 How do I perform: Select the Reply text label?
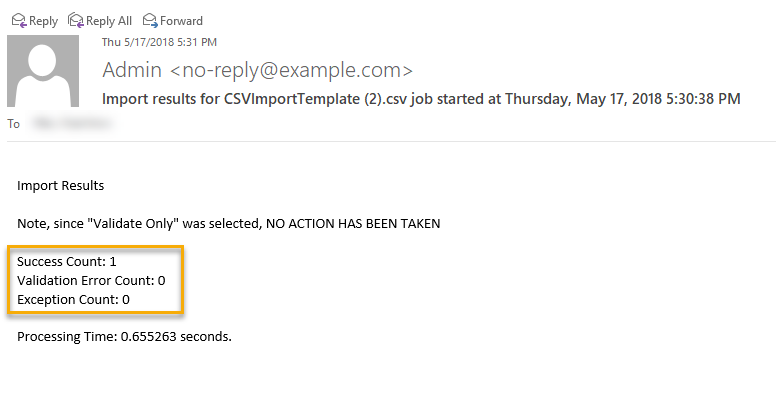(44, 21)
